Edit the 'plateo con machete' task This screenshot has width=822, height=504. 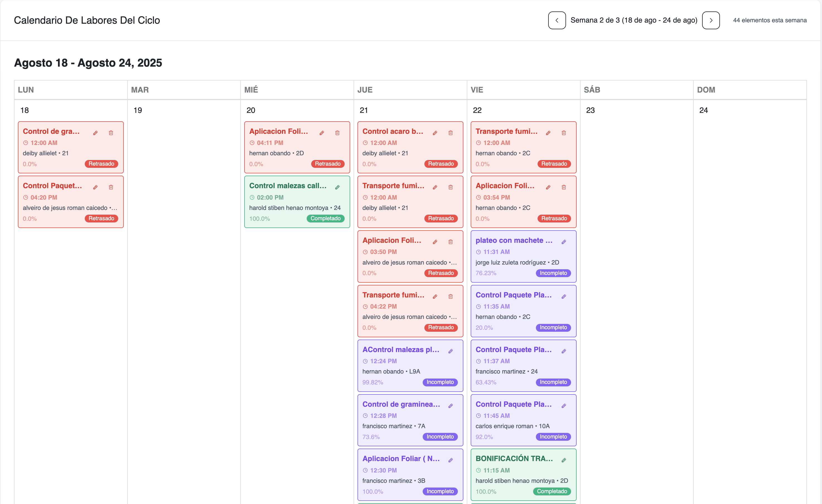pyautogui.click(x=564, y=242)
